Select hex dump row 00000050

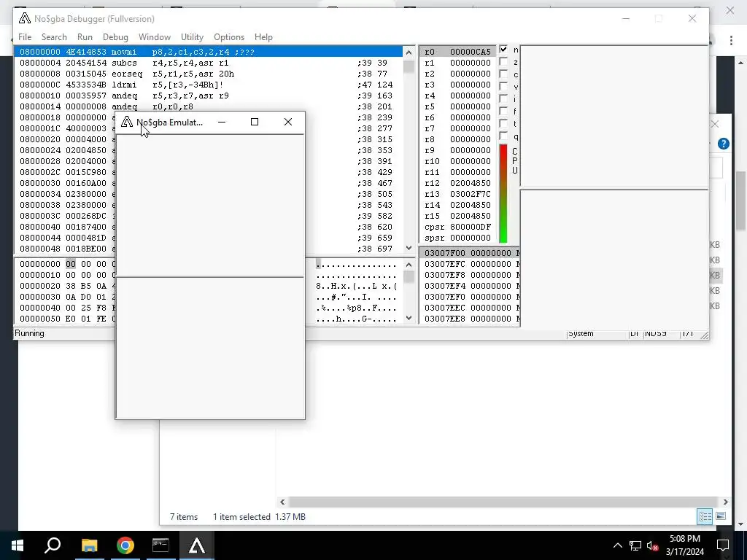65,319
